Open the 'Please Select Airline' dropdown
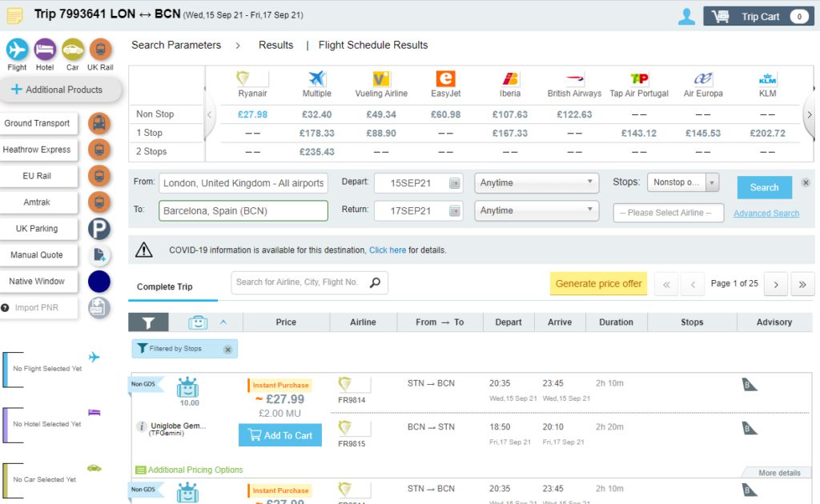 (x=668, y=213)
